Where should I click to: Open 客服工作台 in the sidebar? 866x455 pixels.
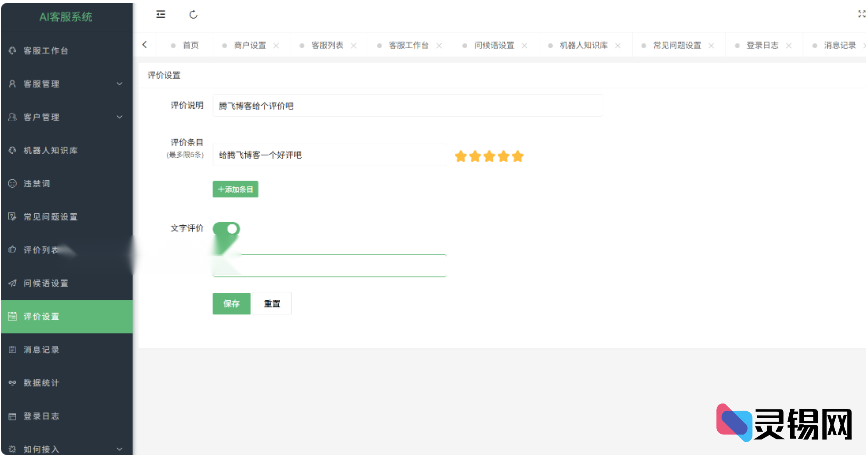[x=66, y=50]
